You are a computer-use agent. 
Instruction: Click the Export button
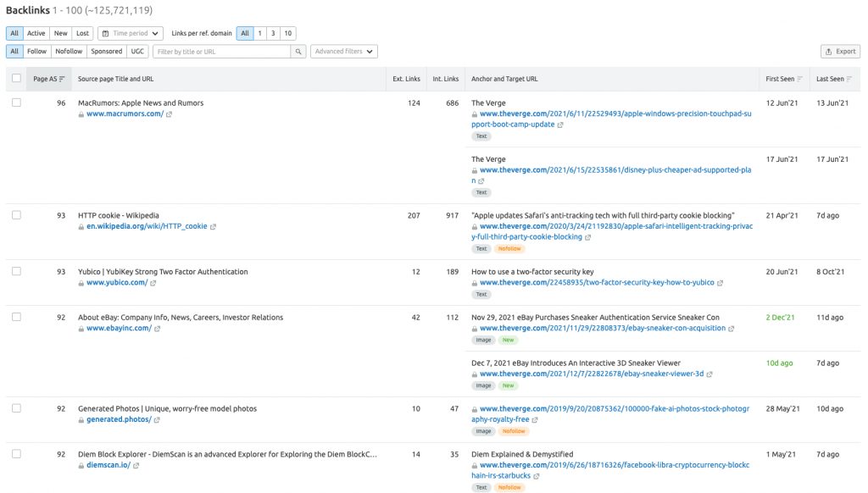click(x=840, y=52)
